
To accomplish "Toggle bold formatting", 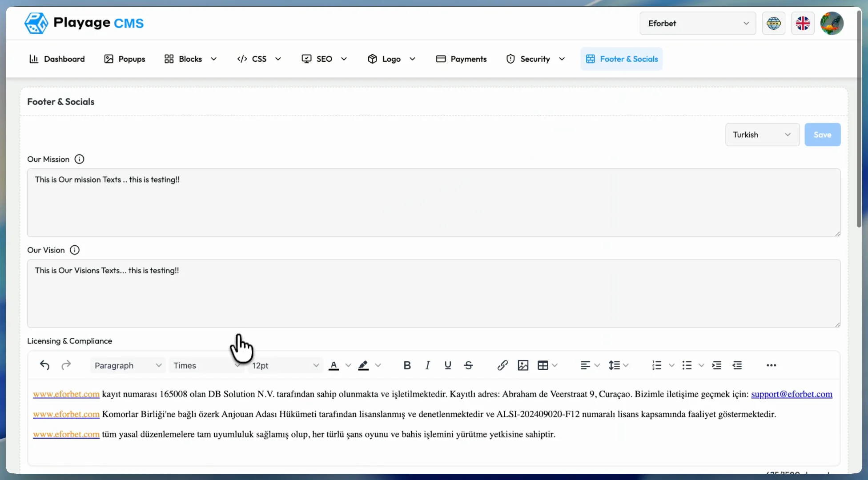I will coord(407,365).
